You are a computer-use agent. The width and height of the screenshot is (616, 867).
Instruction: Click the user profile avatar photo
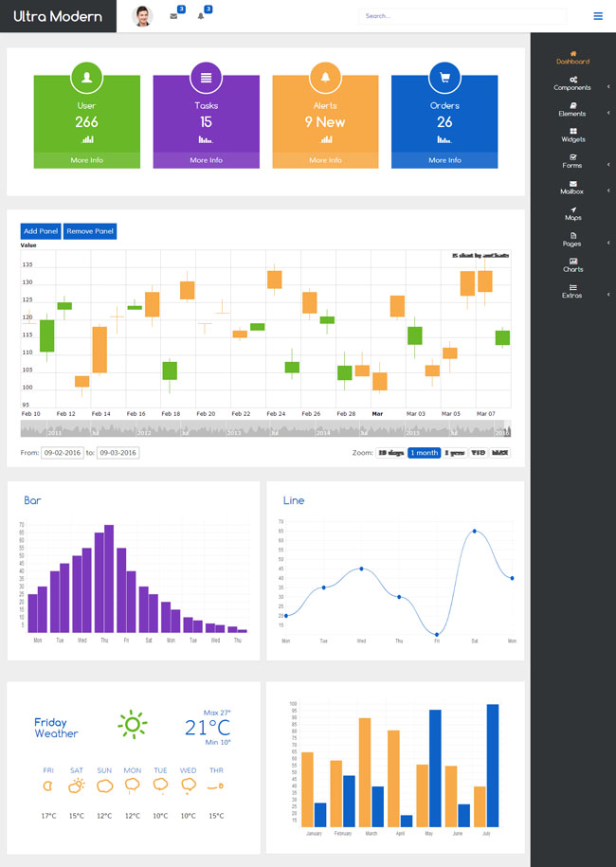click(143, 16)
